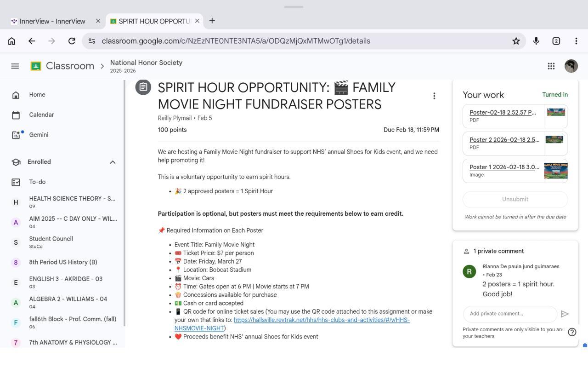Click the help question mark icon
Screen dimensions: 588x368
pos(572,332)
